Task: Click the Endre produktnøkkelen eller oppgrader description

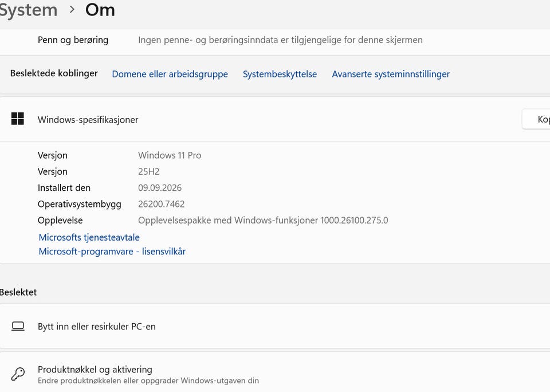Action: pyautogui.click(x=148, y=381)
